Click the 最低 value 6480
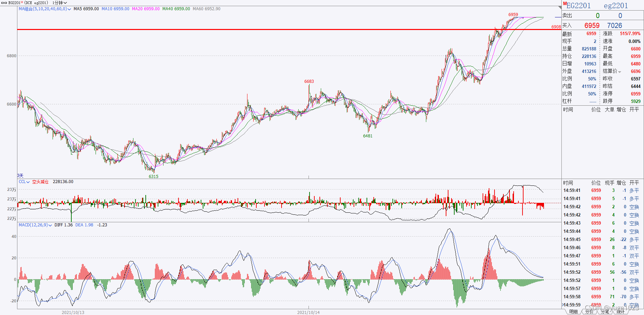Image resolution: width=644 pixels, height=315 pixels. tap(635, 64)
